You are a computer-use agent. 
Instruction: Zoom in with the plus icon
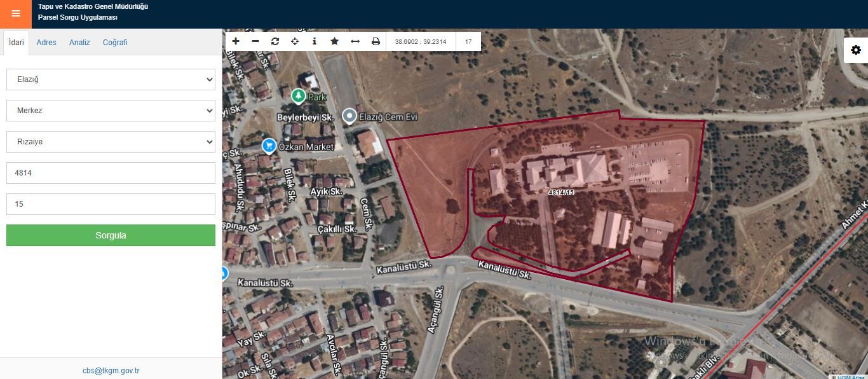236,41
